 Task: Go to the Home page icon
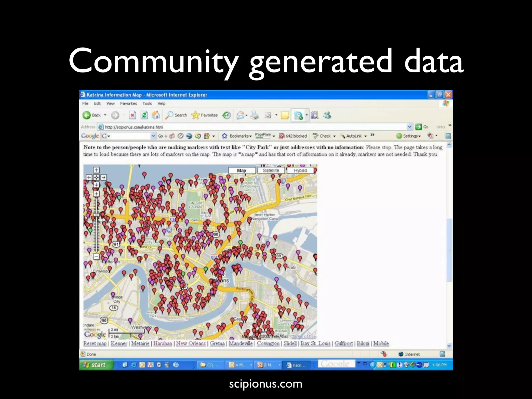(156, 115)
